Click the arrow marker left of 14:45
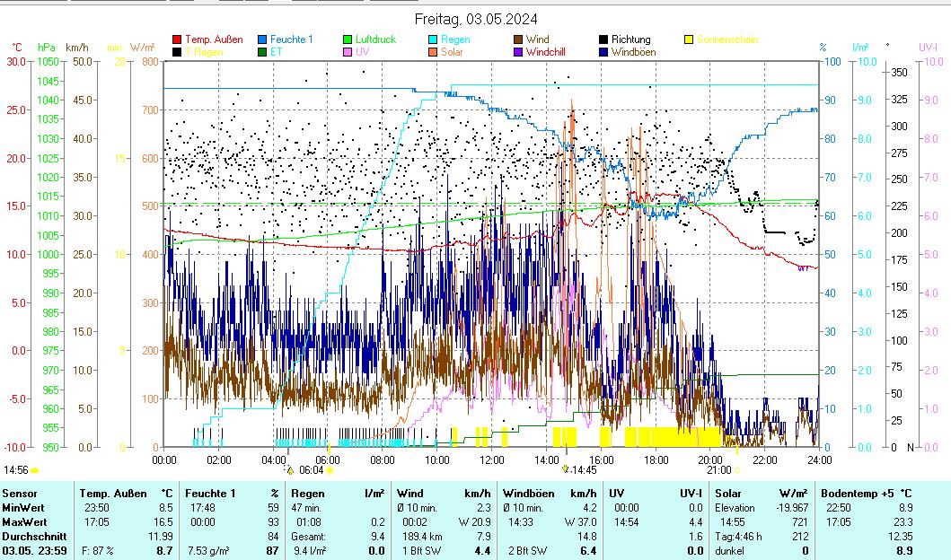Image resolution: width=951 pixels, height=560 pixels. pos(565,468)
